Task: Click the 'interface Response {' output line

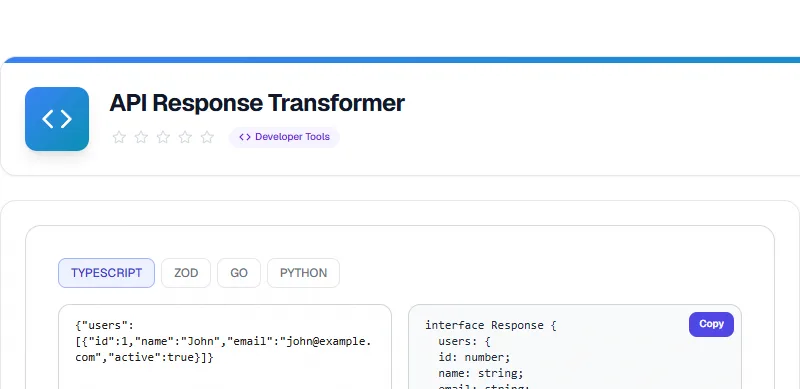Action: (x=491, y=326)
